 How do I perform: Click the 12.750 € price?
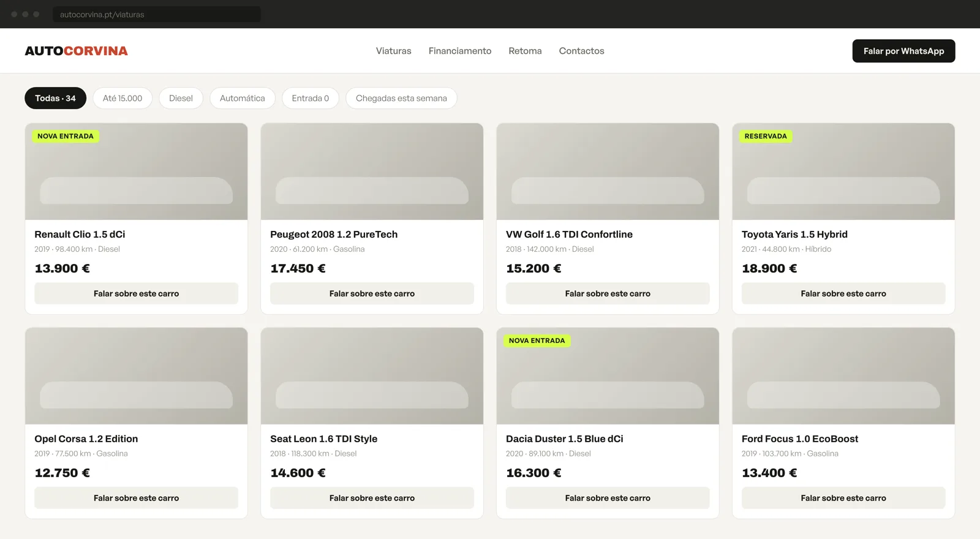[62, 473]
